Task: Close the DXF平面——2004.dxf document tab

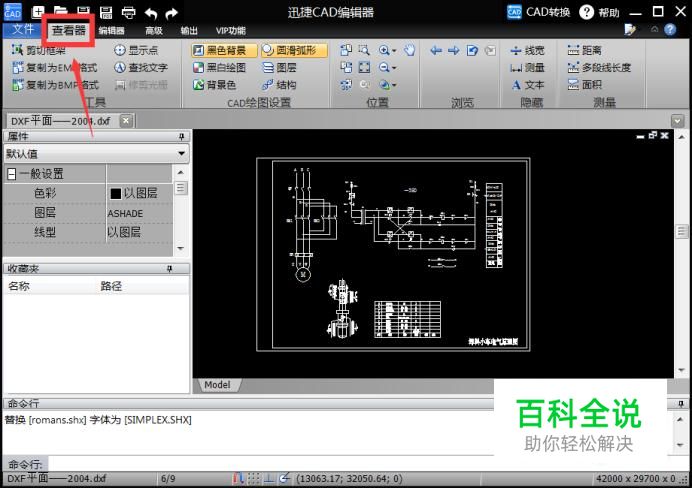Action: pyautogui.click(x=126, y=120)
